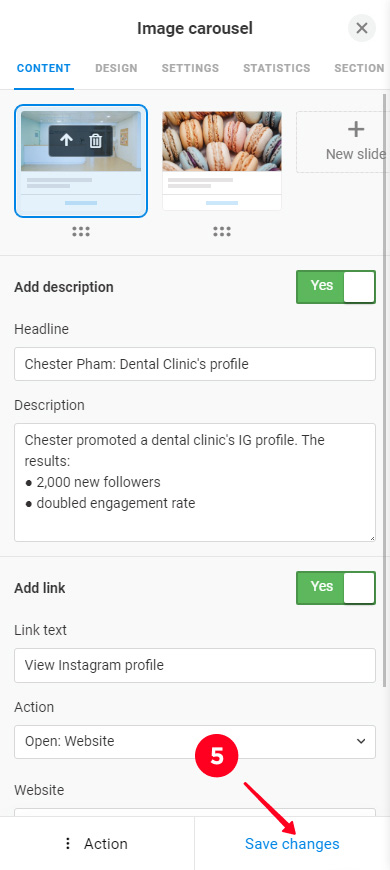Delete first slide using trash icon
The height and width of the screenshot is (870, 390).
pyautogui.click(x=95, y=140)
